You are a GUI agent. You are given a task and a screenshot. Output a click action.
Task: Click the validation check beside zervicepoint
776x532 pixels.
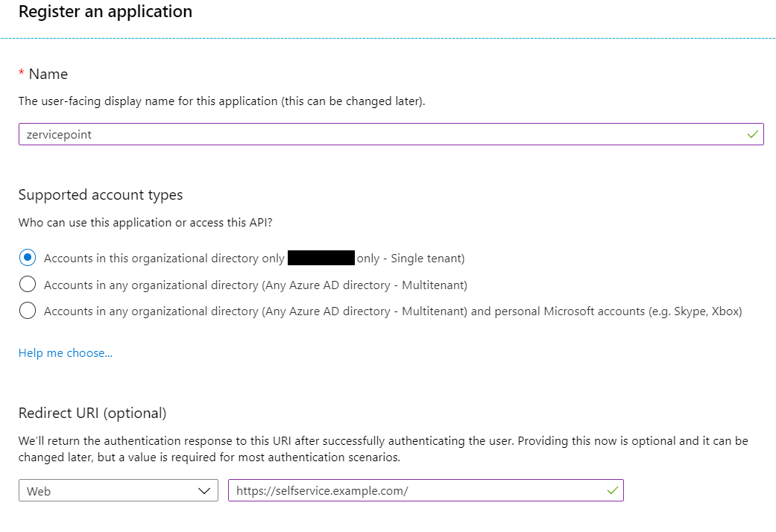[x=753, y=134]
